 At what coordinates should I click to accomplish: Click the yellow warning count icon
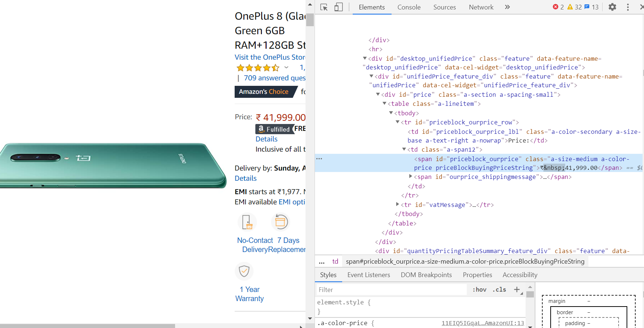coord(570,7)
